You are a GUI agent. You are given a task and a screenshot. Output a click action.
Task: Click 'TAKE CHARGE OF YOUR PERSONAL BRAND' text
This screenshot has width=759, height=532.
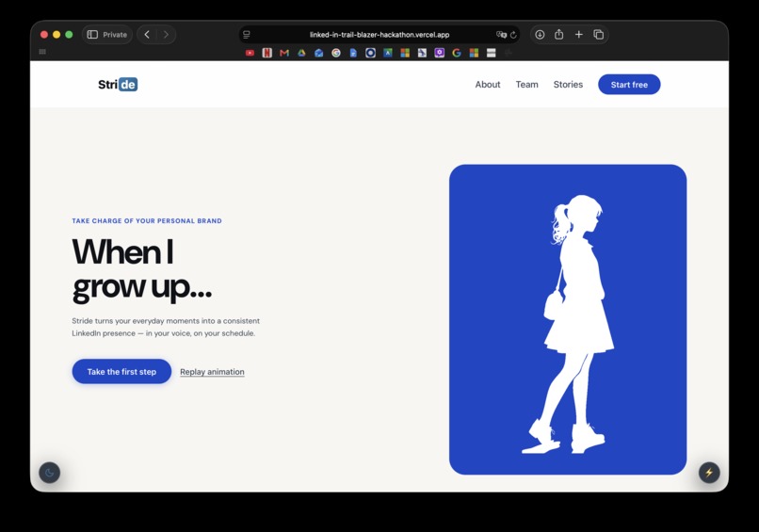click(147, 220)
